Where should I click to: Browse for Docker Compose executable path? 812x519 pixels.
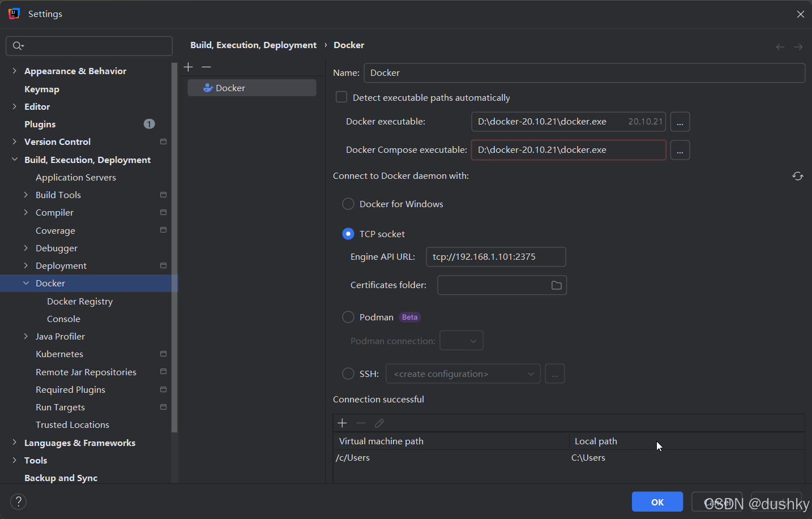tap(680, 150)
